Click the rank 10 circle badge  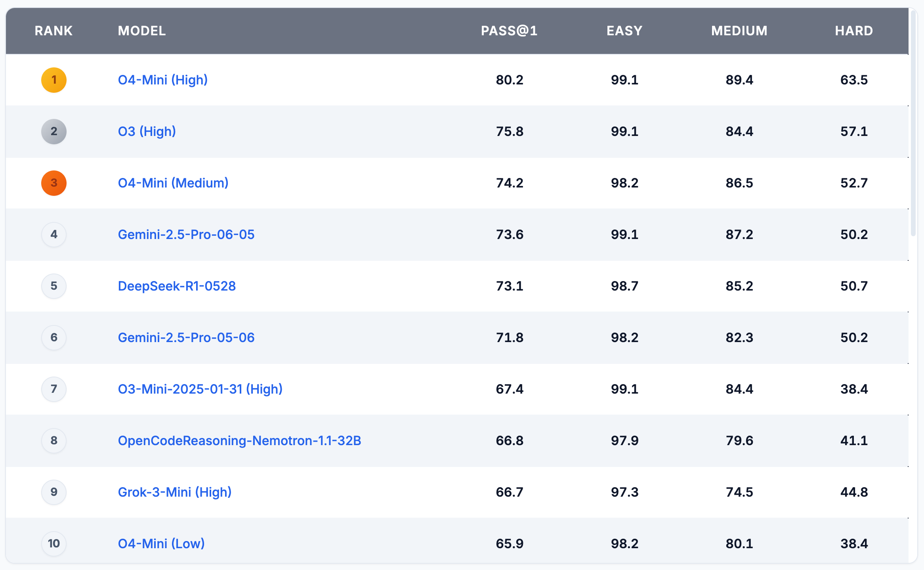coord(54,544)
